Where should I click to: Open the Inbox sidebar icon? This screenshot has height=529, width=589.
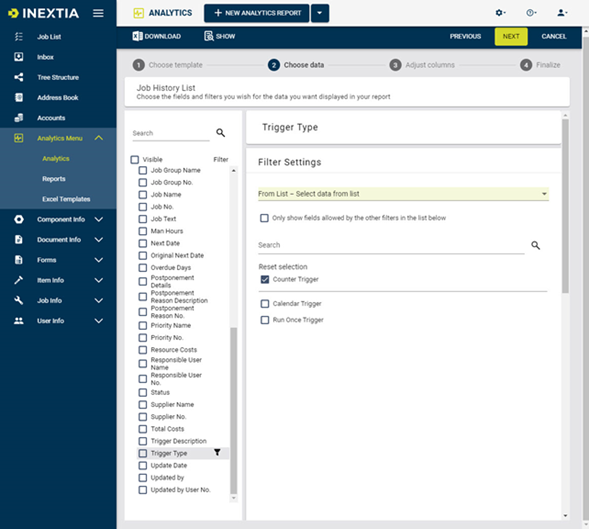coord(18,57)
